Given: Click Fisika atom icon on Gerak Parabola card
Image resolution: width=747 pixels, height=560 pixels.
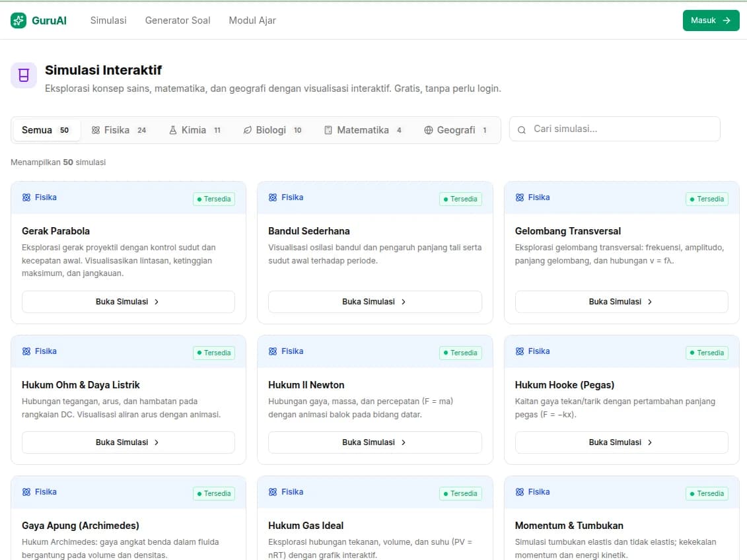Looking at the screenshot, I should (x=26, y=197).
